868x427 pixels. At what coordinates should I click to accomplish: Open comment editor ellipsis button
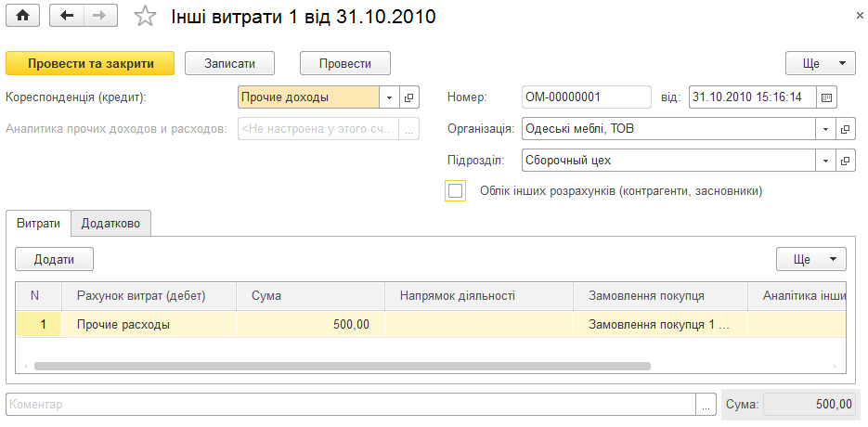tap(706, 405)
